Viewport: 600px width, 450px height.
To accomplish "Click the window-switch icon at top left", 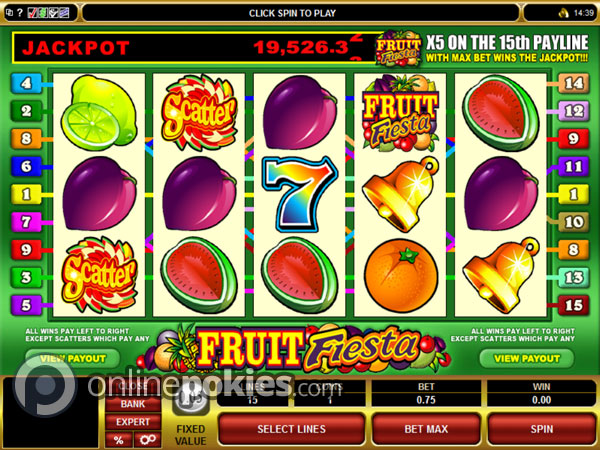I will 10,13.
